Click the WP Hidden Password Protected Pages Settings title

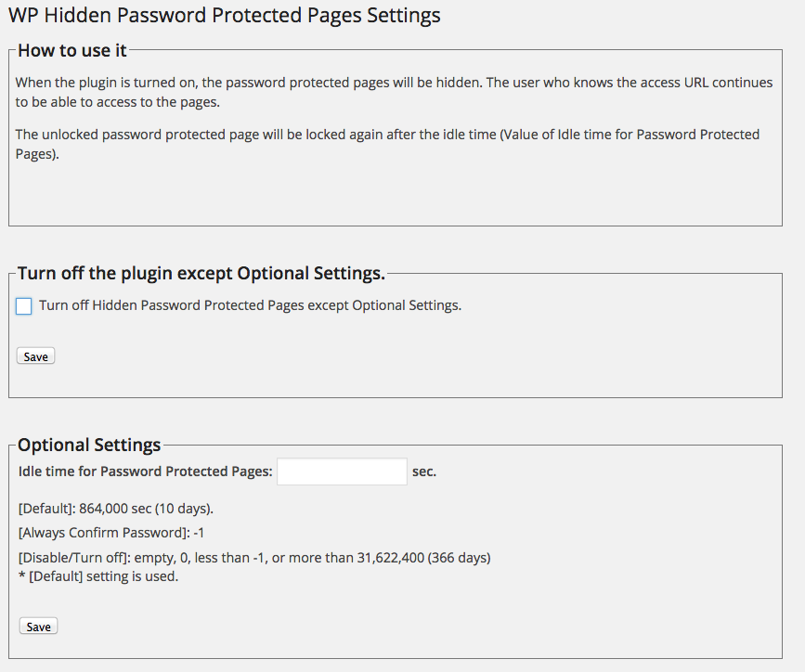pos(225,16)
